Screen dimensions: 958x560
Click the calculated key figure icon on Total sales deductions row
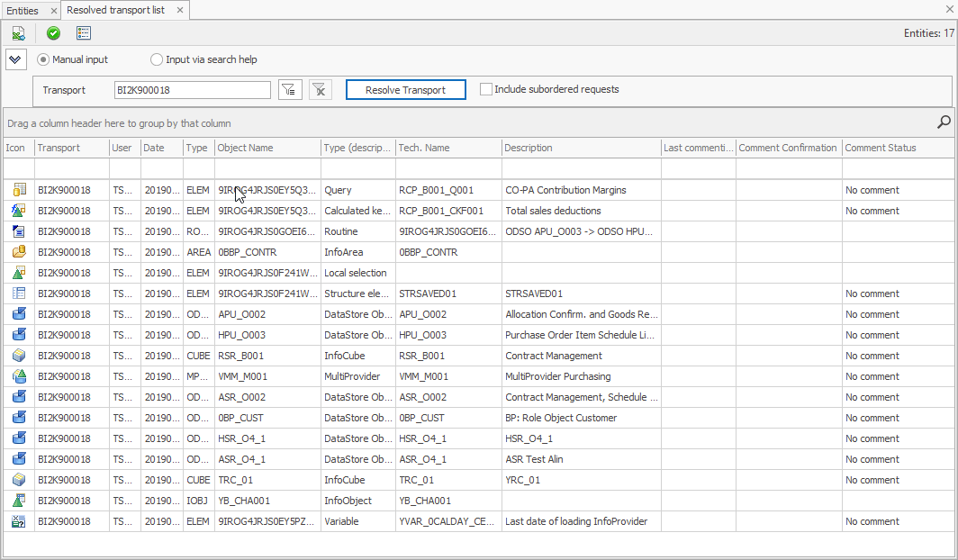click(x=16, y=210)
